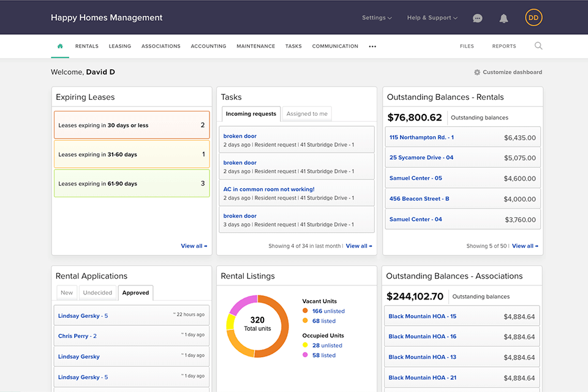Expand the Settings dropdown

click(x=377, y=18)
